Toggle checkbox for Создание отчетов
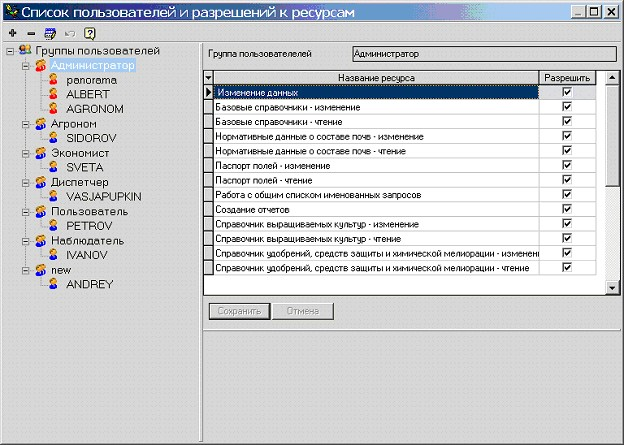The image size is (624, 445). (x=567, y=210)
